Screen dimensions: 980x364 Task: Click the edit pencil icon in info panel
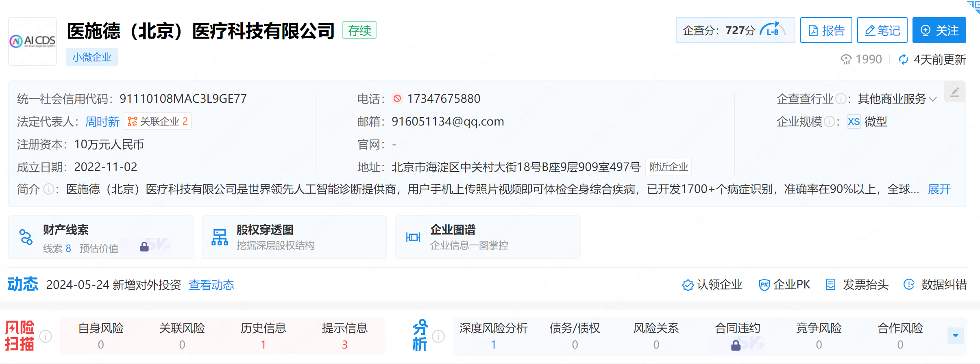[955, 92]
